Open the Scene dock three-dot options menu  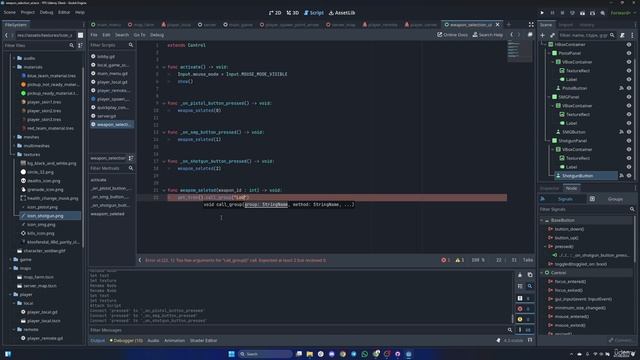[x=632, y=36]
